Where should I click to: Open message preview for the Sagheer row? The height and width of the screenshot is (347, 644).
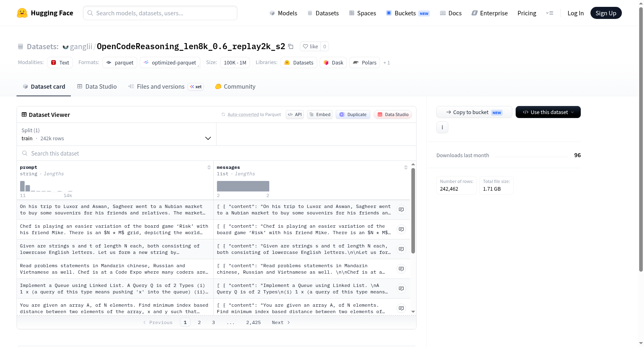(x=401, y=210)
